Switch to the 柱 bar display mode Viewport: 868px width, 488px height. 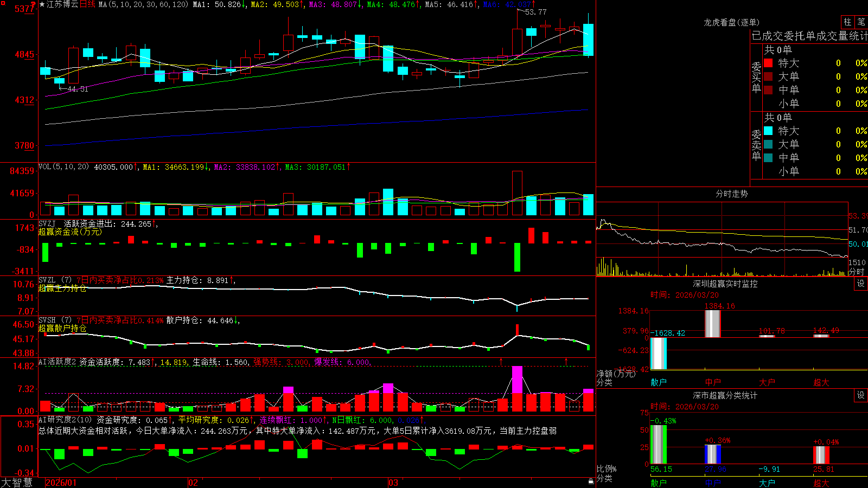(x=847, y=22)
